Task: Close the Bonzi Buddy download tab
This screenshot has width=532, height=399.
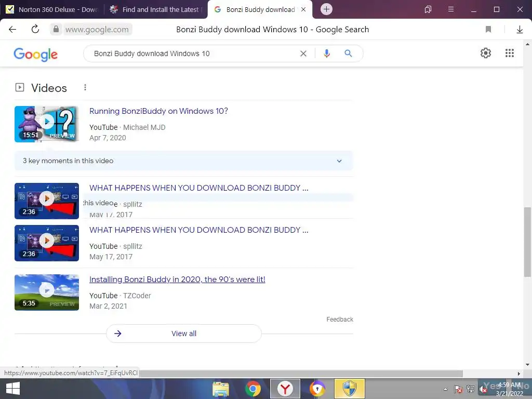Action: pyautogui.click(x=303, y=9)
